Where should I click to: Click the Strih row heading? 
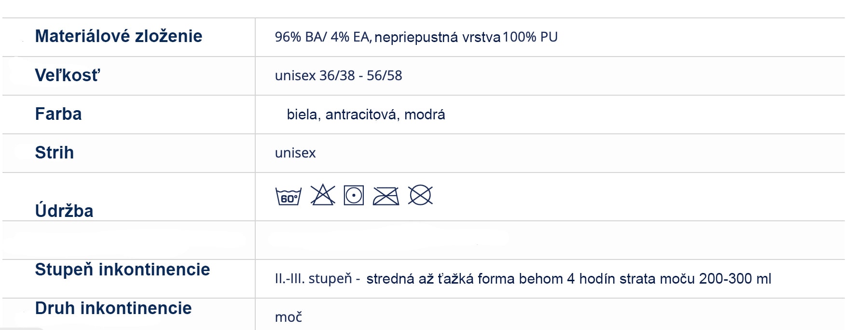pyautogui.click(x=55, y=153)
